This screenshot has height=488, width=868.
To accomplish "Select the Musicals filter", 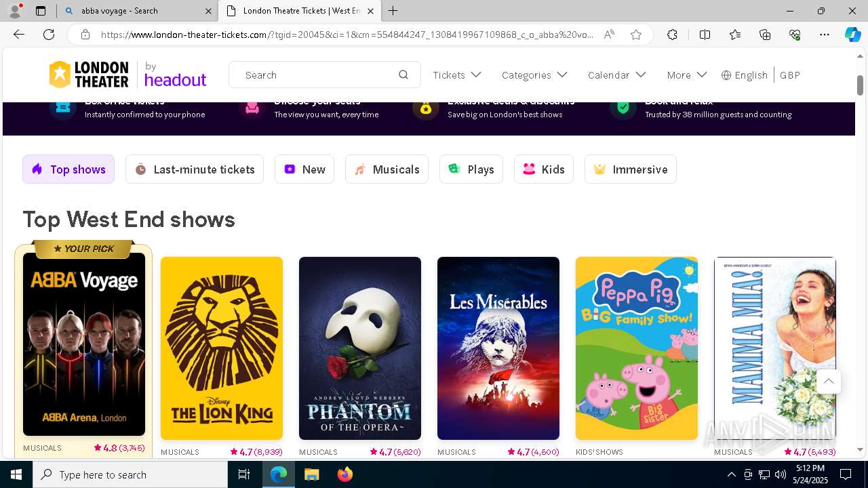I will [387, 169].
